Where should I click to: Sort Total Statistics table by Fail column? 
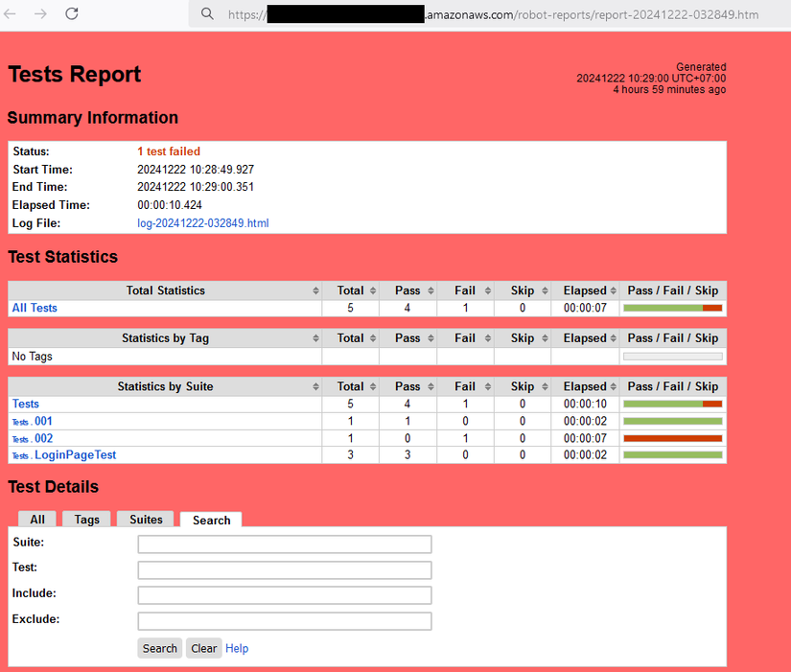pyautogui.click(x=465, y=290)
